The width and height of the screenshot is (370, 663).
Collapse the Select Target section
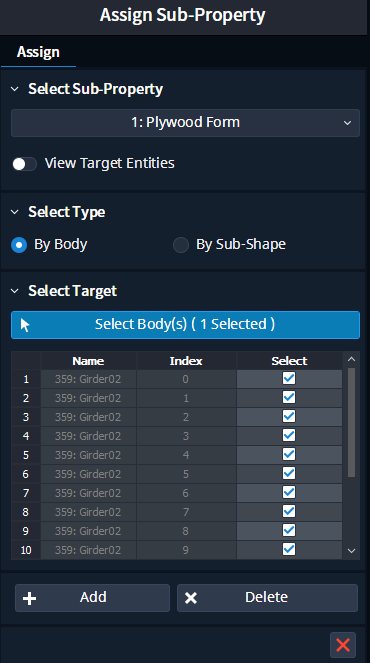tap(15, 291)
